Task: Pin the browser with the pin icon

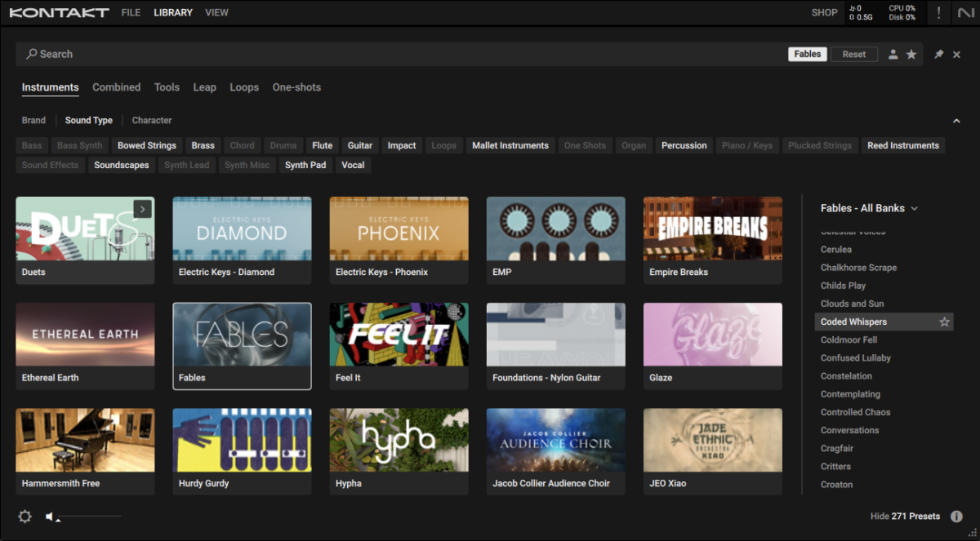Action: pyautogui.click(x=938, y=54)
